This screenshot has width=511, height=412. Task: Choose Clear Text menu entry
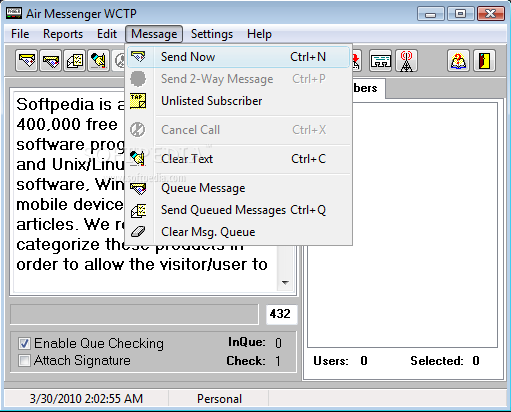[238, 159]
